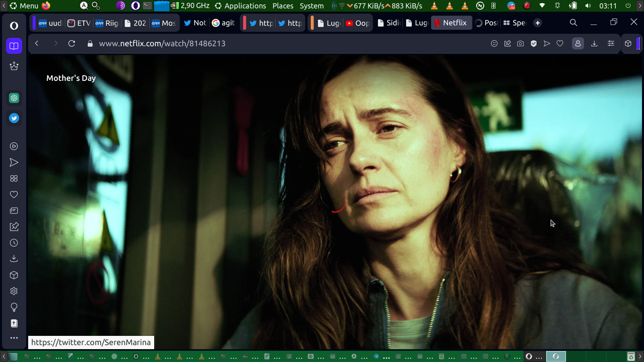The height and width of the screenshot is (362, 644).
Task: Switch to the uudi tab
Action: 50,23
